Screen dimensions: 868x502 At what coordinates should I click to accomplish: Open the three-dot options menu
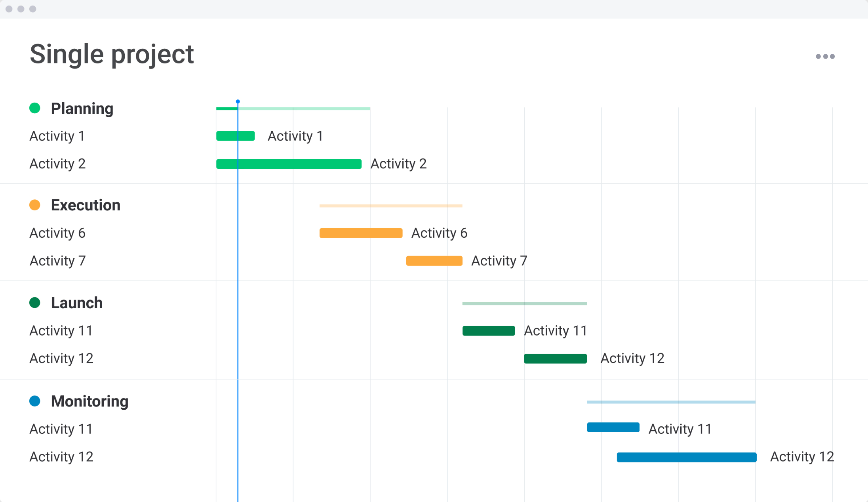coord(825,57)
